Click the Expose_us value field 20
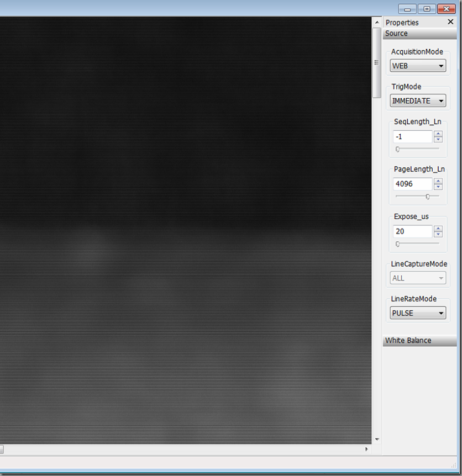462x476 pixels. tap(412, 231)
